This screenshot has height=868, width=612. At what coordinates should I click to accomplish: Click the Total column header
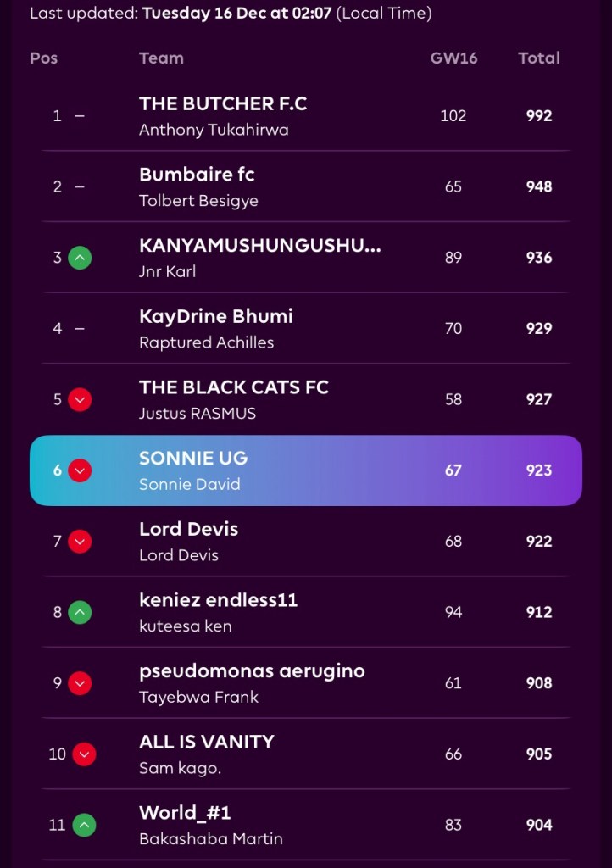(539, 58)
